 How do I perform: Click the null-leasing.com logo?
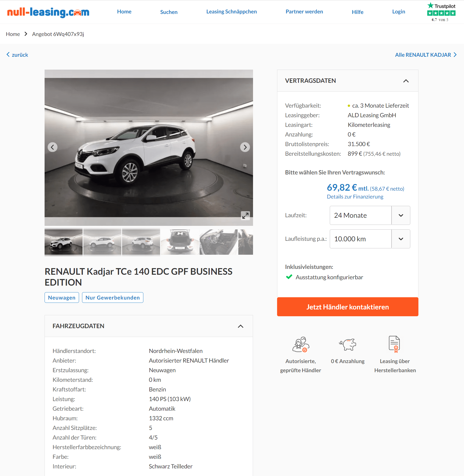coord(48,12)
